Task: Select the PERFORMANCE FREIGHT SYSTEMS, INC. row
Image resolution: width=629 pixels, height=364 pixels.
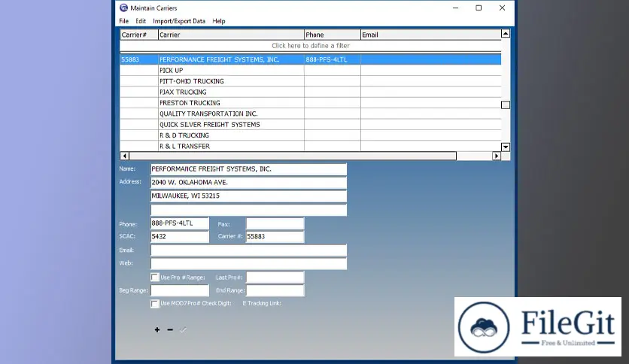Action: pos(311,59)
